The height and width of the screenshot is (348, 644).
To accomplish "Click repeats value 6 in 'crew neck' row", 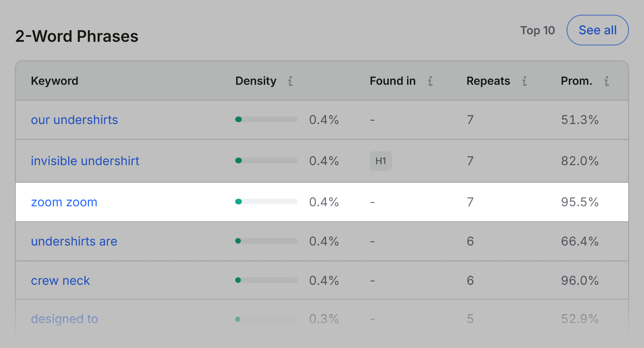I will [x=470, y=280].
